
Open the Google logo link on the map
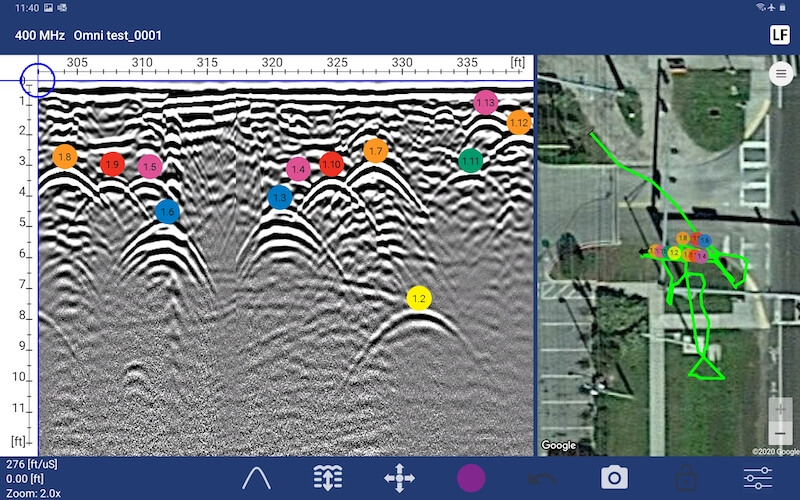(x=558, y=445)
